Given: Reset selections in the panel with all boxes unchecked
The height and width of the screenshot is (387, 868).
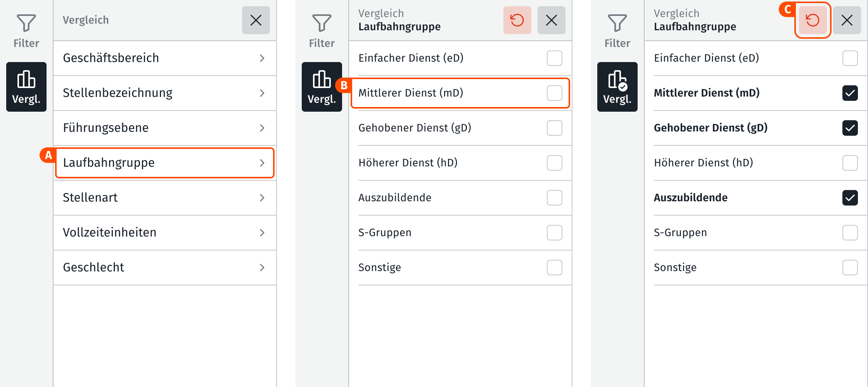Looking at the screenshot, I should click(x=517, y=20).
